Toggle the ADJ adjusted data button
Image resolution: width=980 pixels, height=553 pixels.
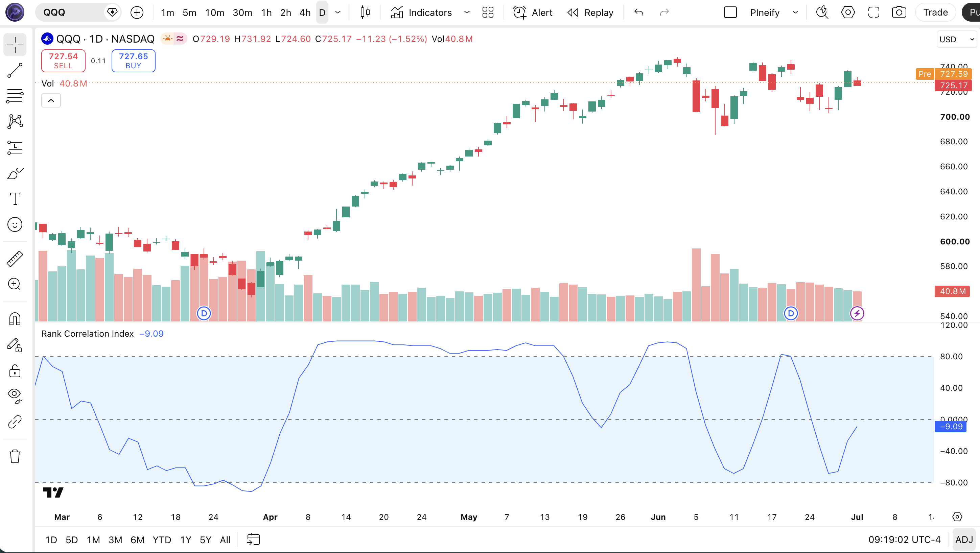click(964, 540)
